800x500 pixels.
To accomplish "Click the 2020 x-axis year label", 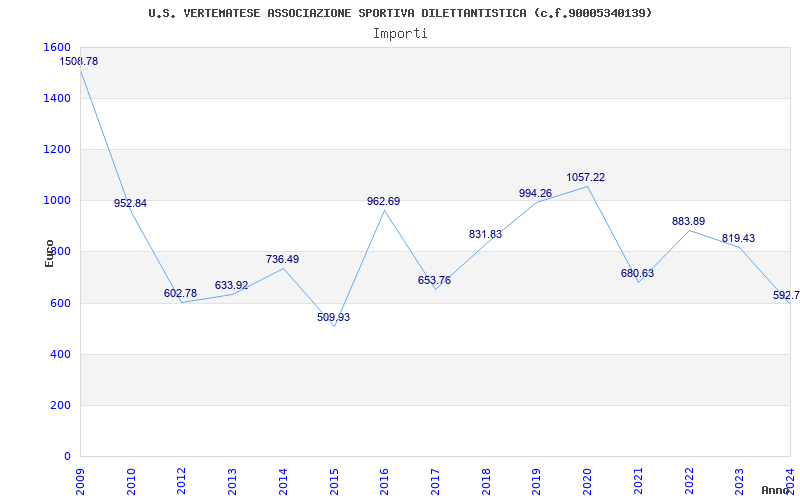I will click(587, 481).
